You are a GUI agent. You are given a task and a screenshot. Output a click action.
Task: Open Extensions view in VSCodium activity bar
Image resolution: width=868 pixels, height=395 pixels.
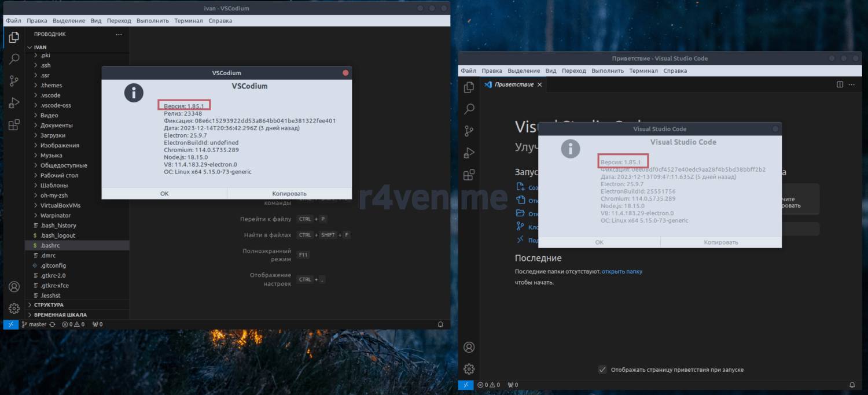[x=14, y=124]
